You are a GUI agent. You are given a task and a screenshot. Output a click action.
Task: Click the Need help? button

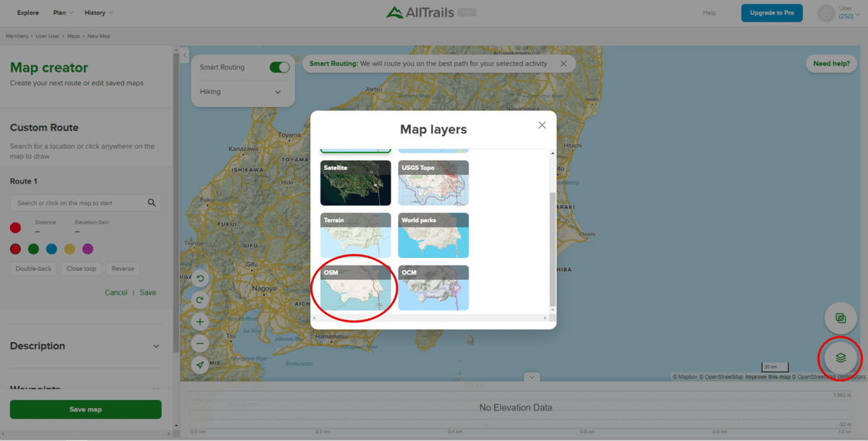tap(832, 64)
